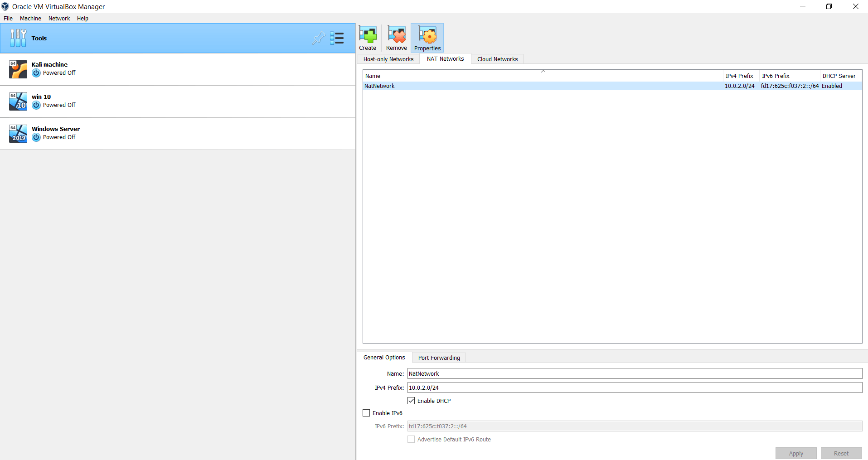This screenshot has height=460, width=868.
Task: Click the Windows Server 2019 VM icon
Action: click(18, 134)
